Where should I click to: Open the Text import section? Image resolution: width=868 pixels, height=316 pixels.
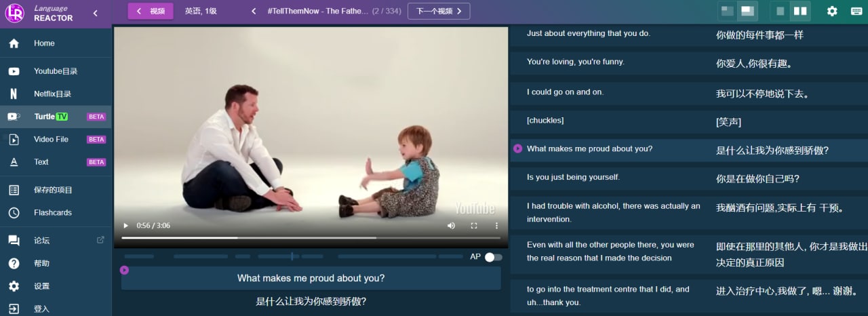click(x=56, y=162)
